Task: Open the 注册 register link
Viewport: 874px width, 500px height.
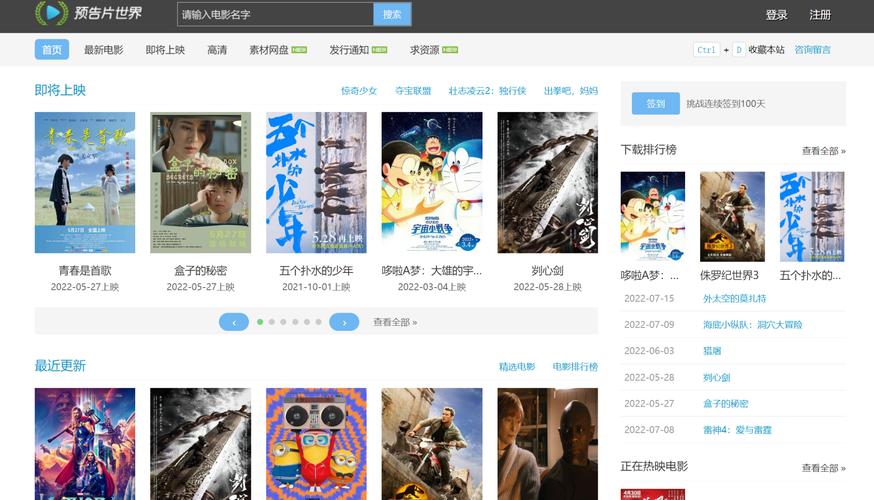Action: pos(820,15)
